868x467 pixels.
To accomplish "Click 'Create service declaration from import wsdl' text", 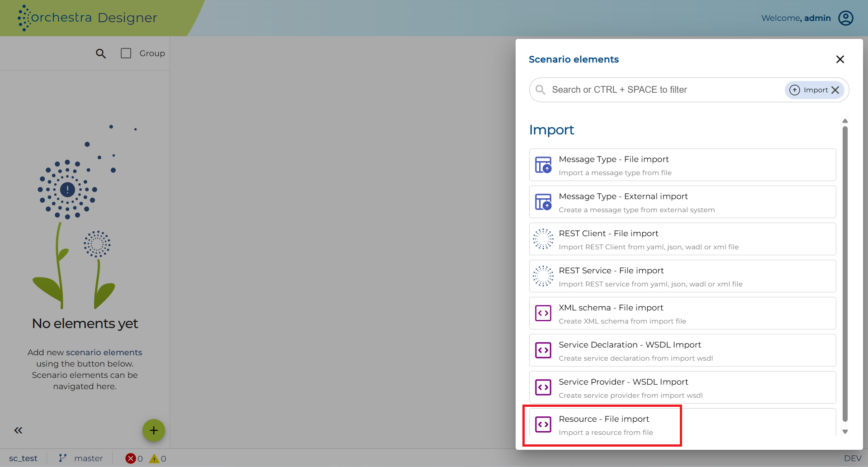I will point(636,358).
